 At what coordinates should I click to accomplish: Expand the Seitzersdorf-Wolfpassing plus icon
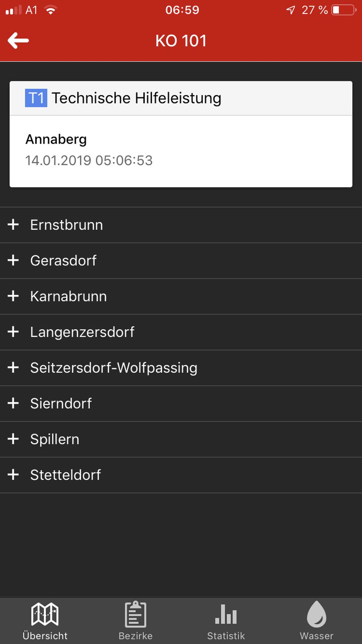(13, 367)
